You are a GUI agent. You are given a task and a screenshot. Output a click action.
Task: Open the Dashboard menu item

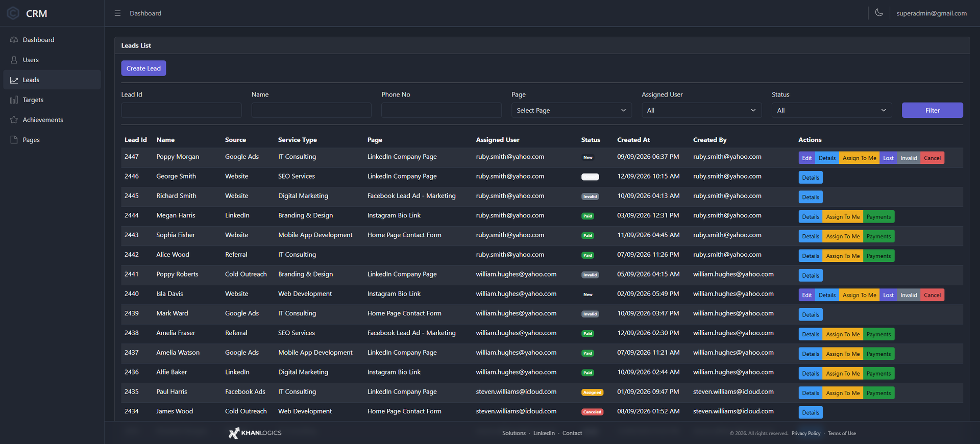pyautogui.click(x=52, y=40)
